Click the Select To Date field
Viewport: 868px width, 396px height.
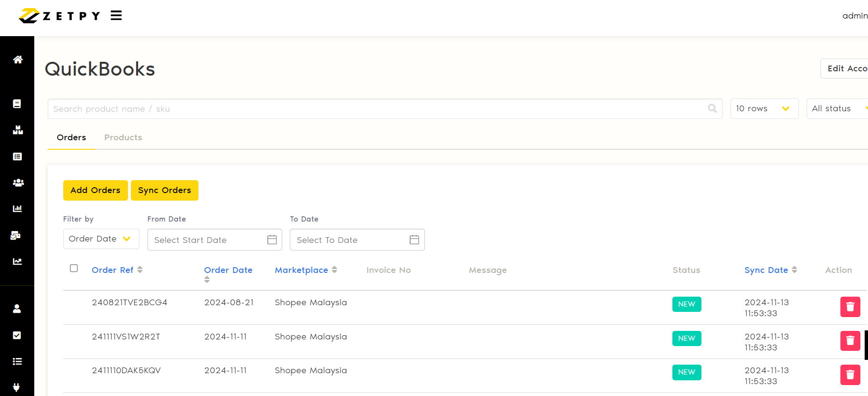[x=350, y=240]
